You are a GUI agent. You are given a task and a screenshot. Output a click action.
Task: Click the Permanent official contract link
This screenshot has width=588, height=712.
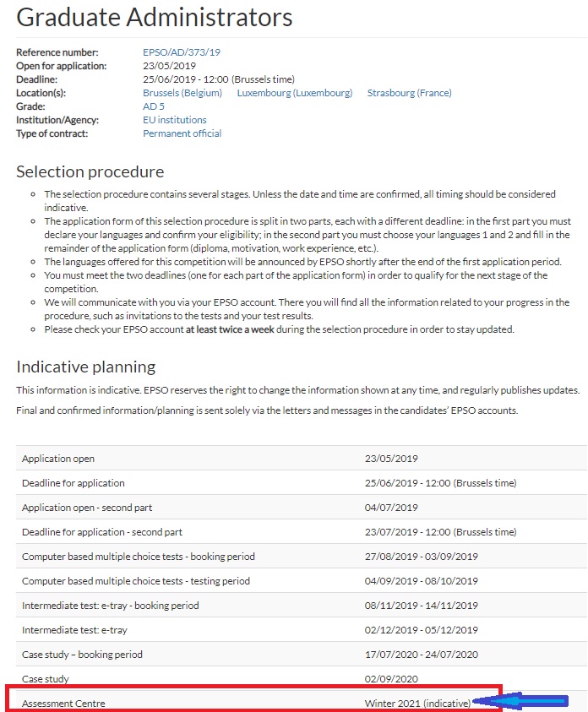click(182, 133)
